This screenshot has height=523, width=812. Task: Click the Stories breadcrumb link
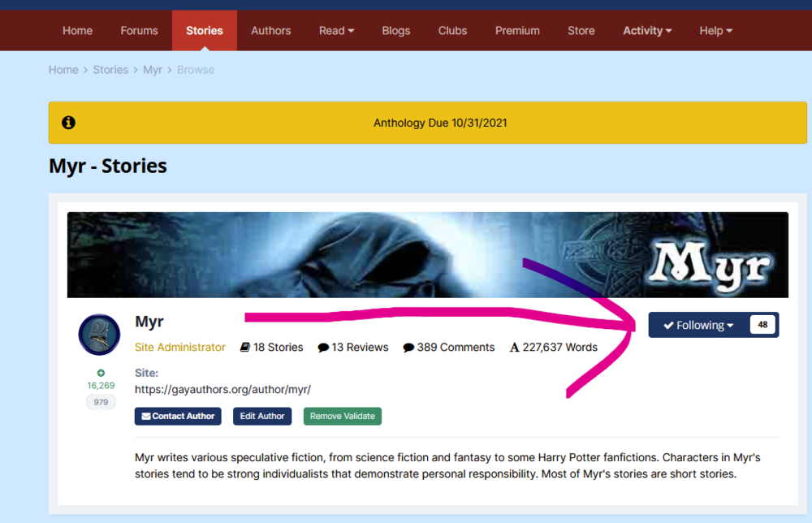[110, 70]
